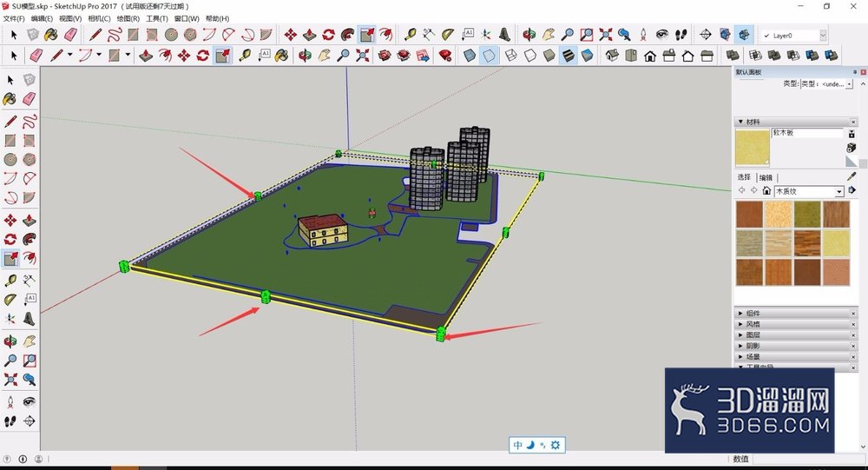This screenshot has height=470, width=868.
Task: Select the Union solid tool
Action: [774, 56]
